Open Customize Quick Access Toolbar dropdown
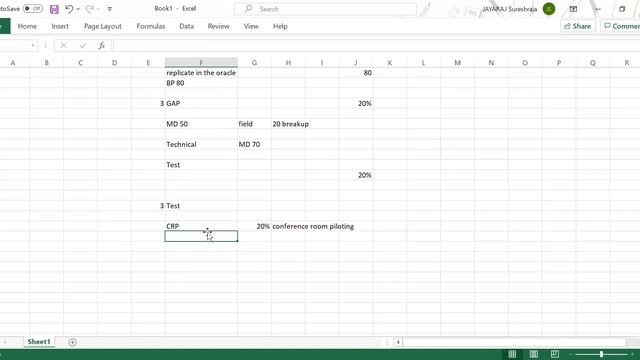The width and height of the screenshot is (640, 360). coord(109,9)
